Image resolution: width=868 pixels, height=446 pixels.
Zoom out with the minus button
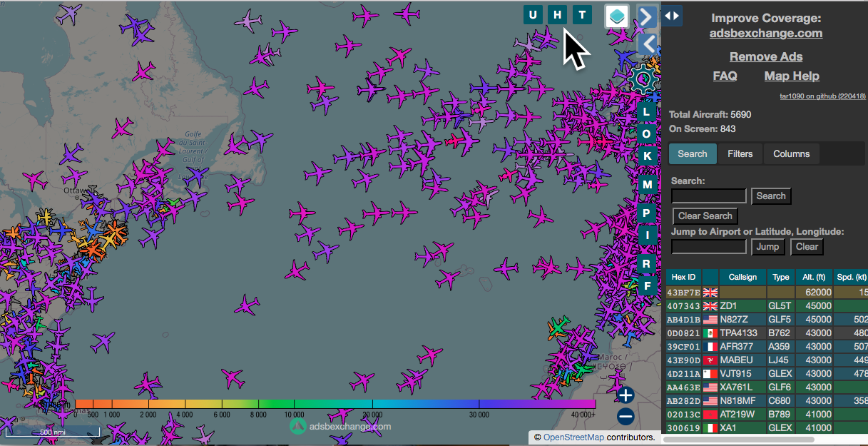[626, 416]
